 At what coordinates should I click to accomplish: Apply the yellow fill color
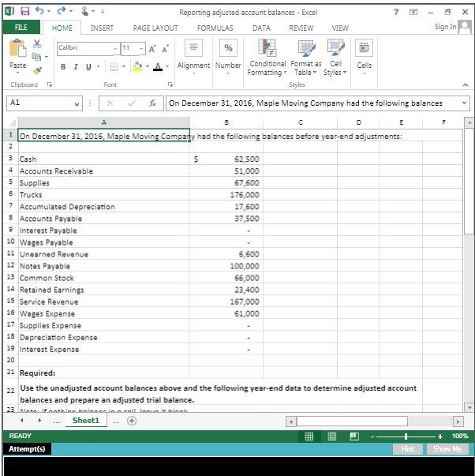(x=137, y=66)
